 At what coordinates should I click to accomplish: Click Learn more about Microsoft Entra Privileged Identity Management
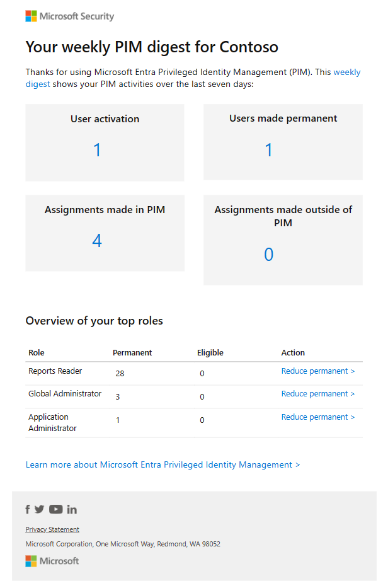pyautogui.click(x=163, y=464)
